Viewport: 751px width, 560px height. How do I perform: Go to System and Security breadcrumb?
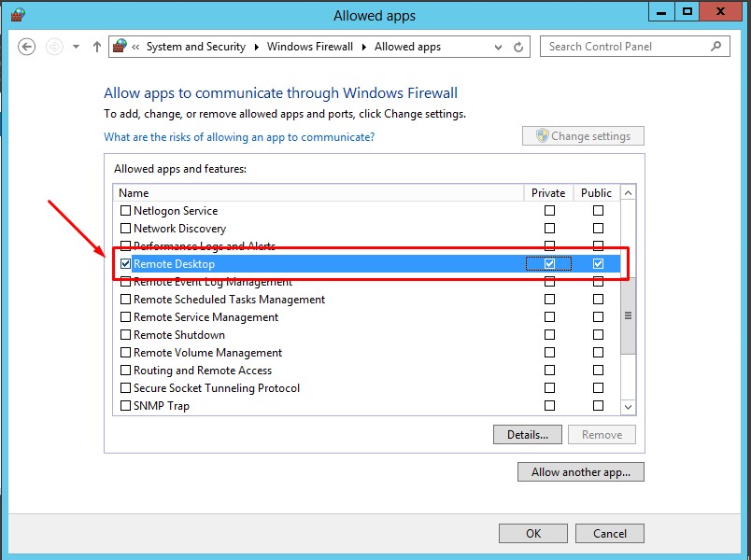point(195,47)
